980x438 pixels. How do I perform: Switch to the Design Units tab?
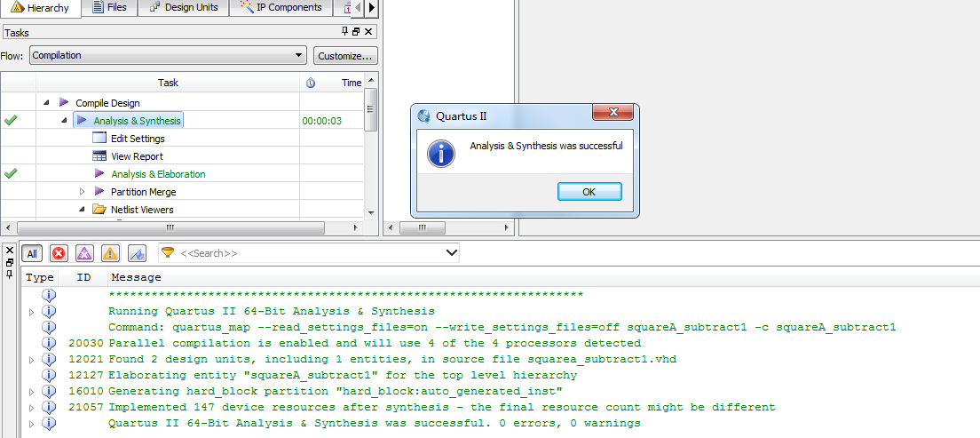click(x=183, y=7)
